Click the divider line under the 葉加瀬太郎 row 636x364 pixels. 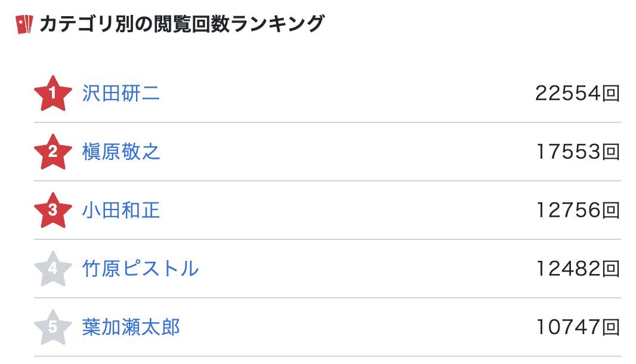pos(328,356)
